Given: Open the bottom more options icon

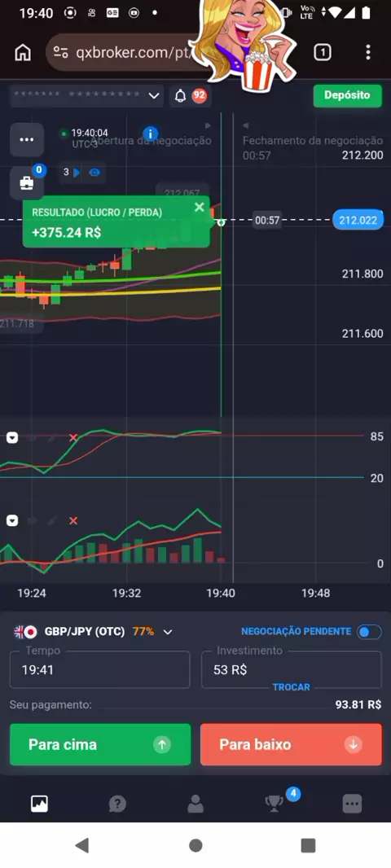Looking at the screenshot, I should (x=352, y=804).
